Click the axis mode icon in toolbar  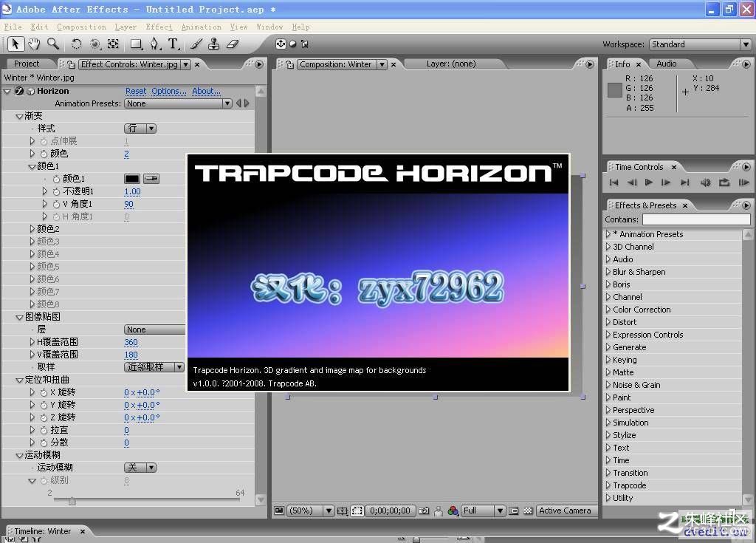click(281, 44)
